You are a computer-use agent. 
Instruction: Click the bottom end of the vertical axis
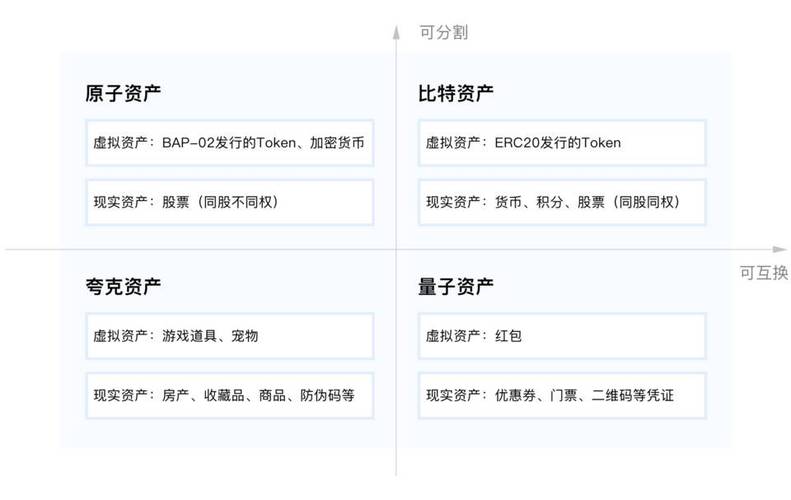(396, 474)
